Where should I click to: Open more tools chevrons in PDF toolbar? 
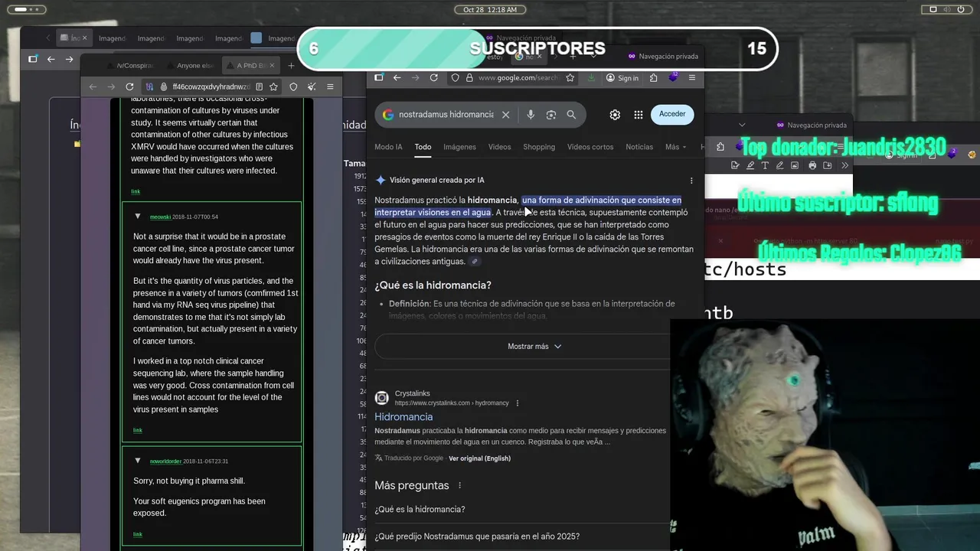pos(845,165)
